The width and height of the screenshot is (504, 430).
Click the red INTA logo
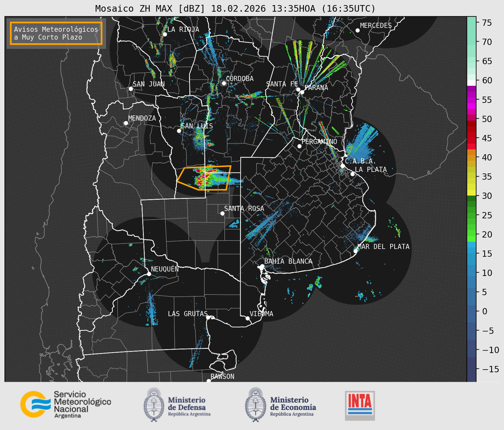coord(360,405)
